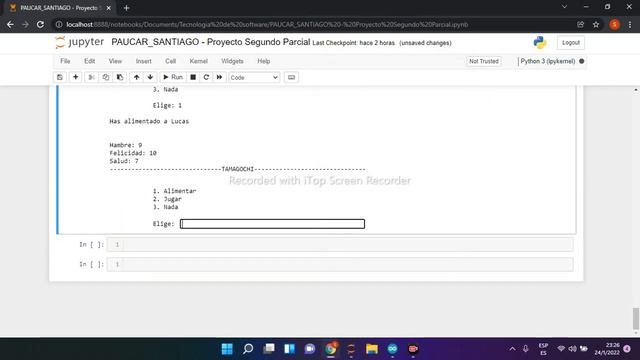
Task: Click the Elige input field
Action: [273, 224]
